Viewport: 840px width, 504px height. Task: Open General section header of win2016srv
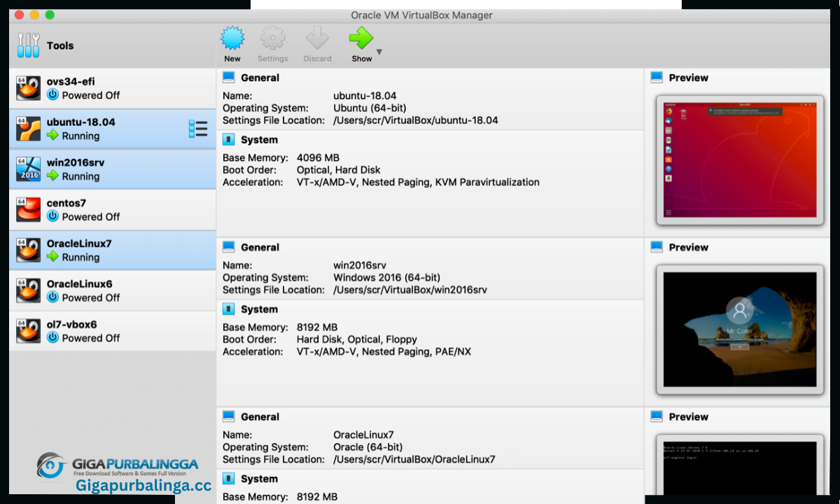pos(260,247)
